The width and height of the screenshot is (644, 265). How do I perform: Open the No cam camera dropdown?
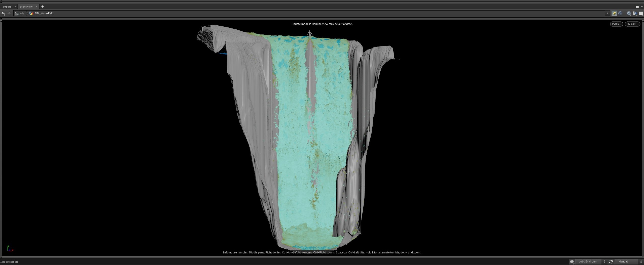pyautogui.click(x=632, y=24)
